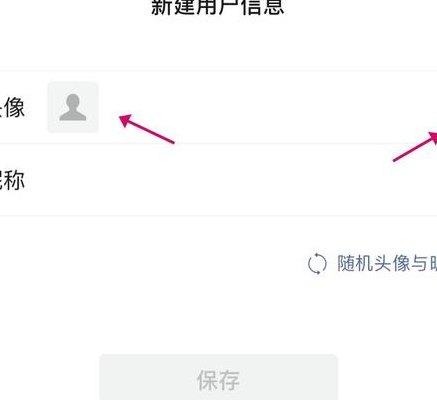Click the blank area left of the refresh icon
Viewport: 437px width, 400px height.
click(150, 263)
